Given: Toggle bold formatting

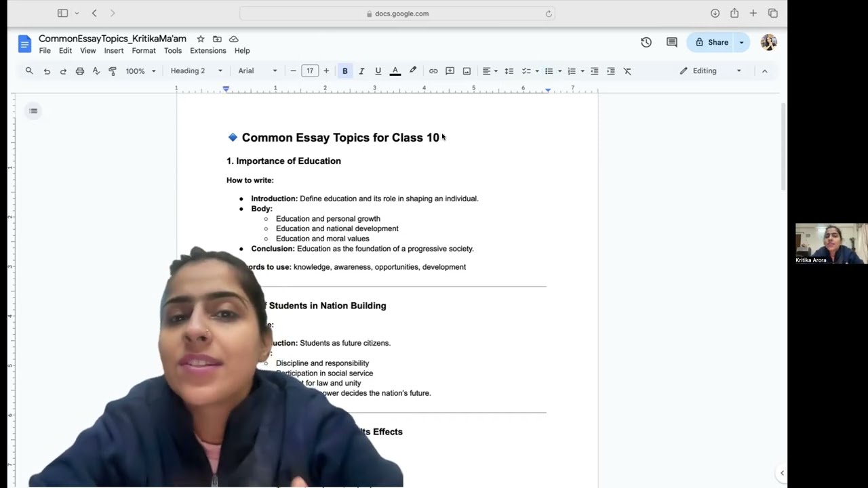Looking at the screenshot, I should point(345,70).
